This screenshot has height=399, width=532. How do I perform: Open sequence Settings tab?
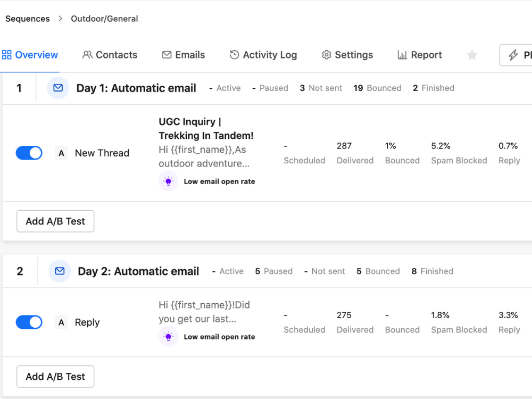[347, 55]
